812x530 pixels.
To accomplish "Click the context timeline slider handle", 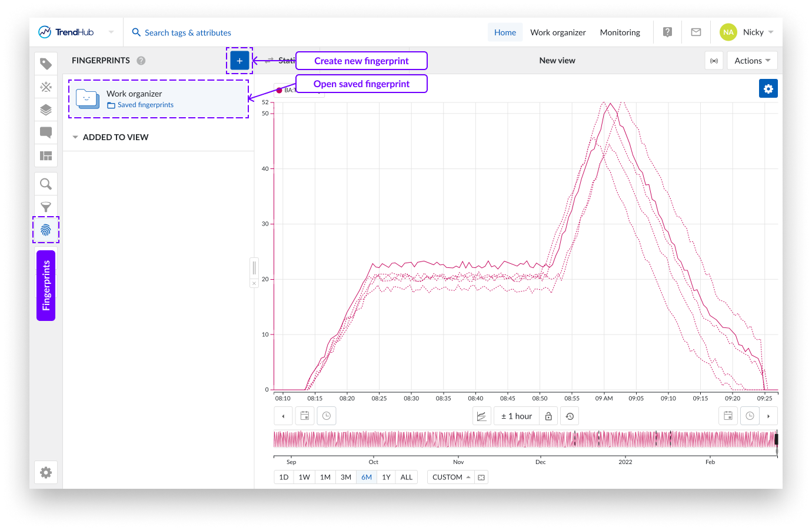I will coord(776,439).
